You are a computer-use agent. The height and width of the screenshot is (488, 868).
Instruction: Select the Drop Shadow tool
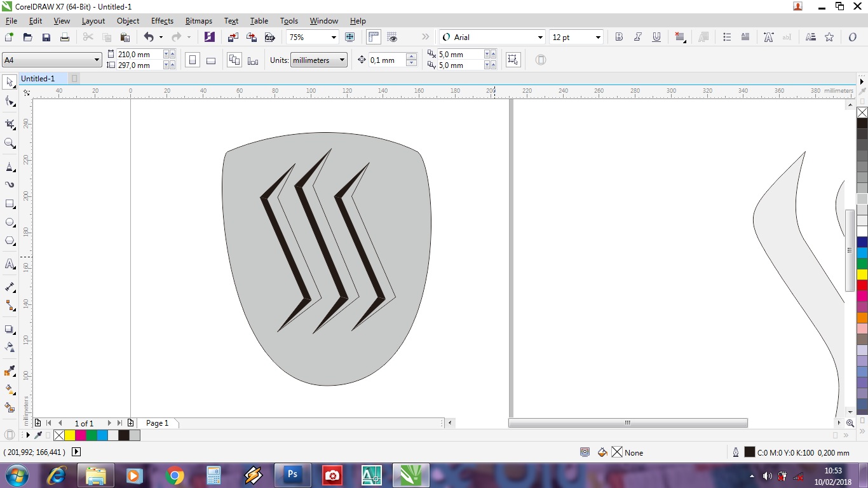click(10, 329)
